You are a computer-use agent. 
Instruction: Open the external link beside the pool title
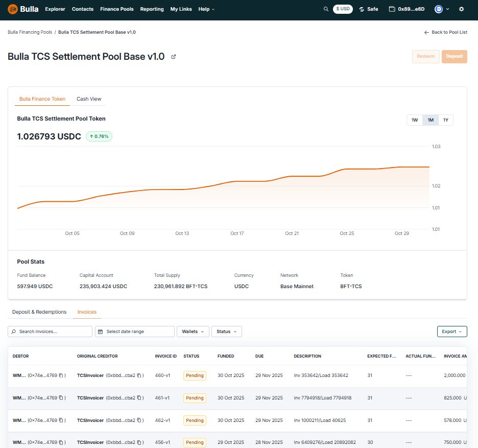(x=174, y=57)
